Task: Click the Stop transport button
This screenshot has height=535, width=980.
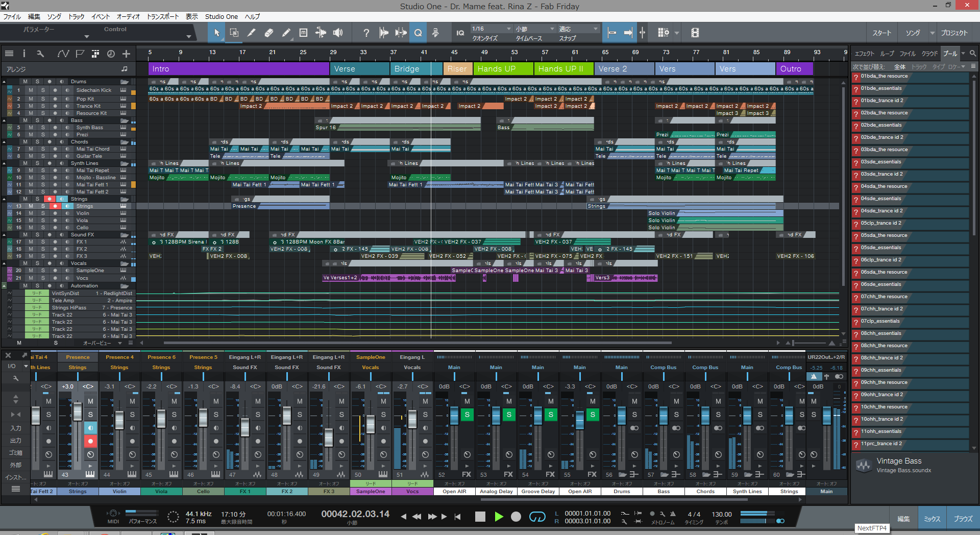Action: click(480, 517)
